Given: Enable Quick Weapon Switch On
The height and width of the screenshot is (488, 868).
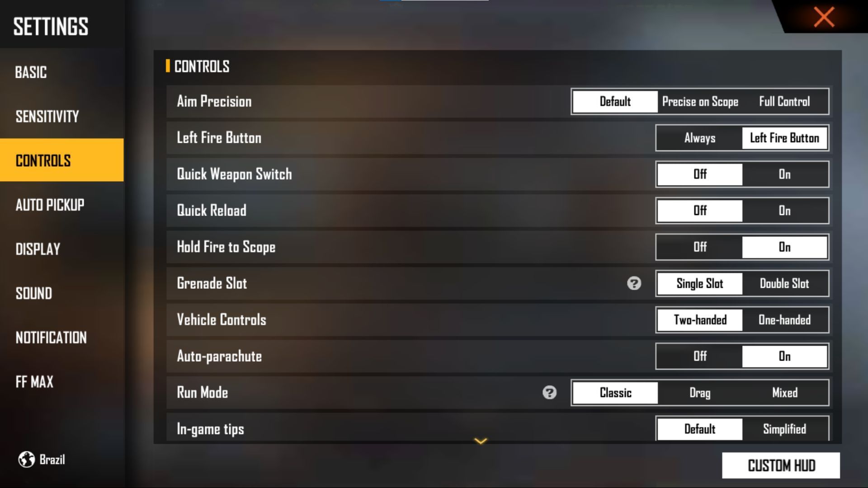Looking at the screenshot, I should pyautogui.click(x=784, y=174).
